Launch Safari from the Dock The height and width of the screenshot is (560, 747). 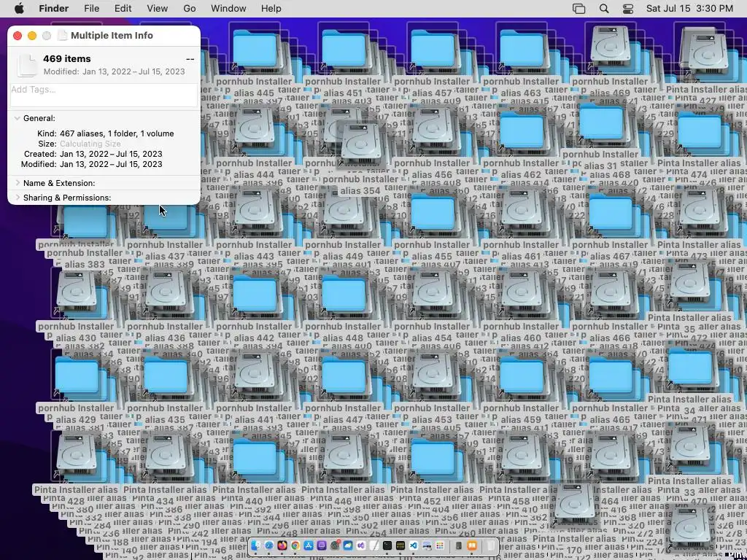pyautogui.click(x=269, y=545)
